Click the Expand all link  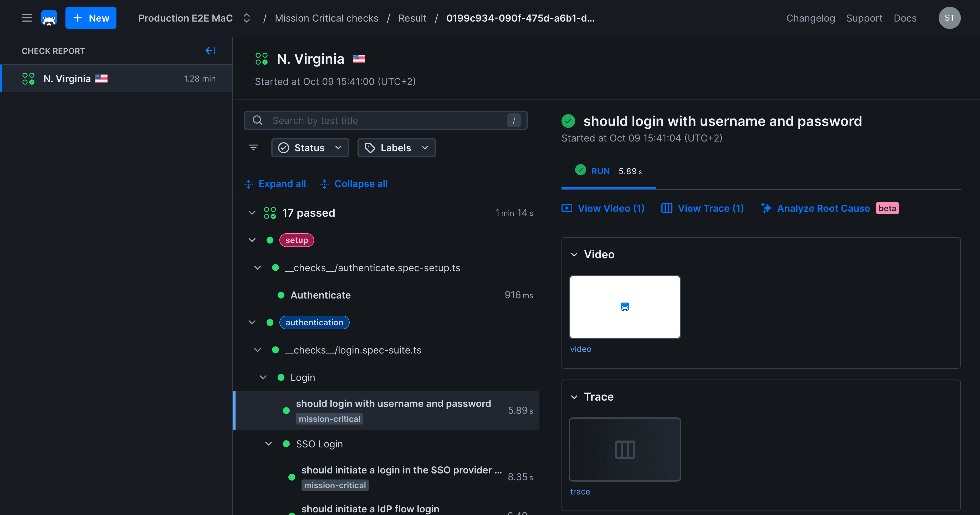click(x=282, y=184)
